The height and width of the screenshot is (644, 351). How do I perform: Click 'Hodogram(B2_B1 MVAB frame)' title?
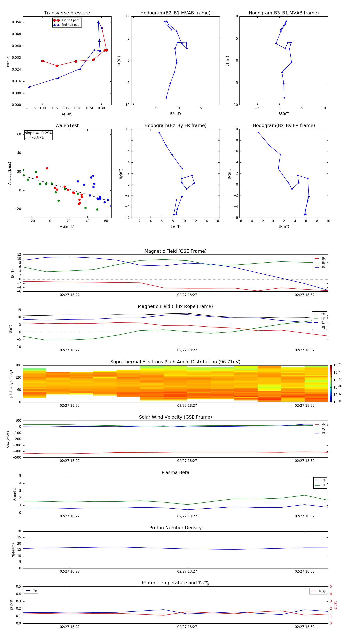(x=175, y=13)
